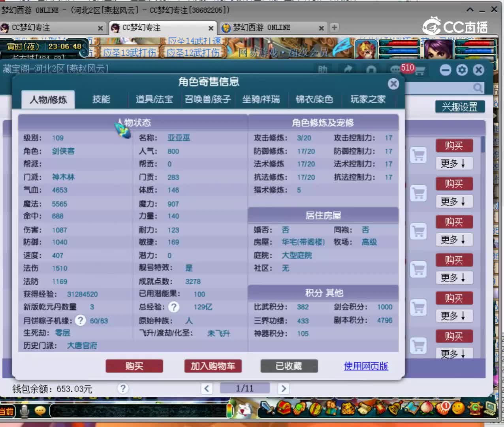Open the peach icon in bottom toolbar
The width and height of the screenshot is (504, 427).
click(426, 408)
